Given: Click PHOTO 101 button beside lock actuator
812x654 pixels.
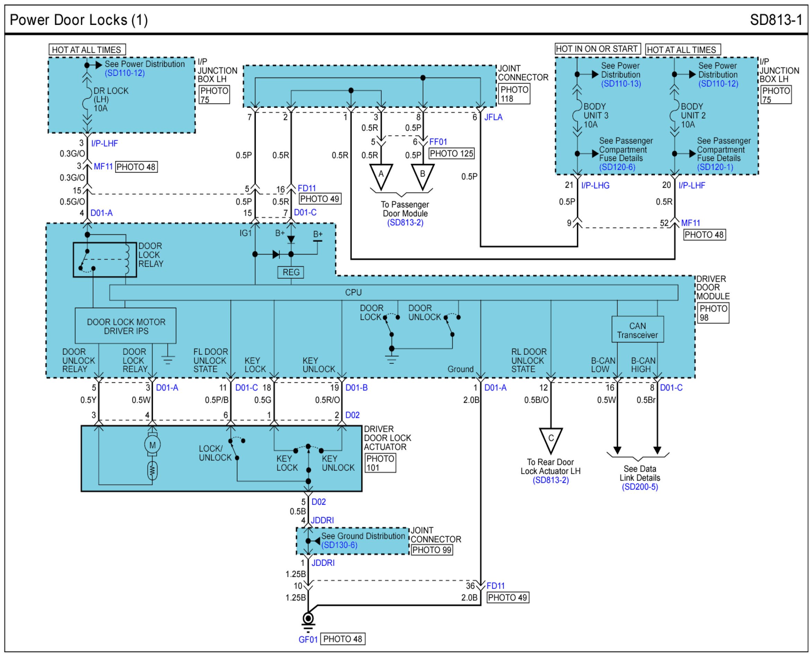Looking at the screenshot, I should click(x=380, y=463).
